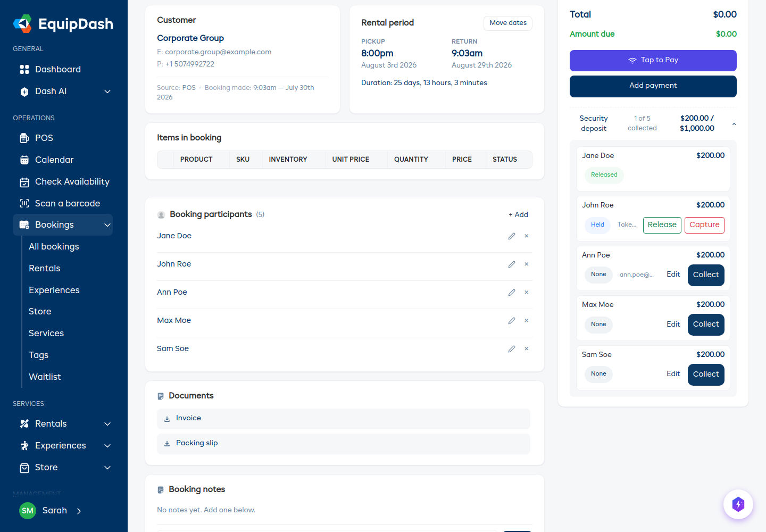The image size is (766, 532).
Task: Expand the Dash AI chevron
Action: pyautogui.click(x=107, y=92)
